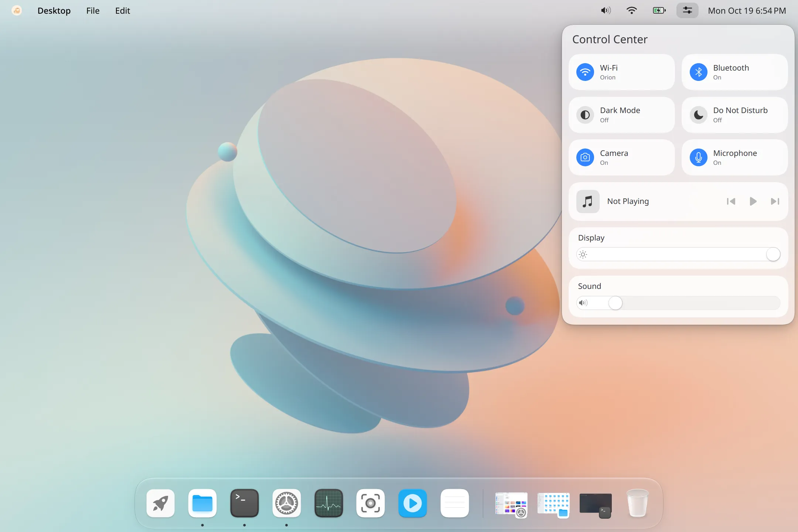Turn on Do Not Disturb
Viewport: 798px width, 532px height.
tap(734, 115)
